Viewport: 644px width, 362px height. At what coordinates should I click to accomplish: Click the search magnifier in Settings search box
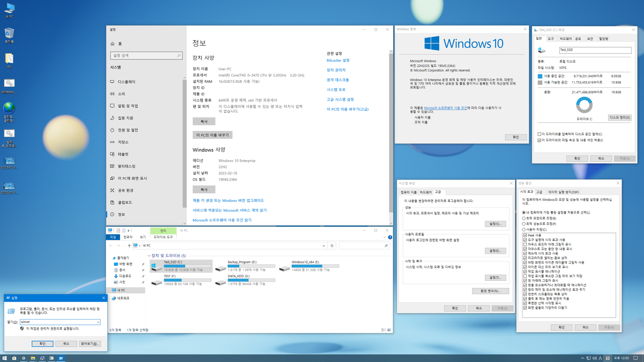179,55
